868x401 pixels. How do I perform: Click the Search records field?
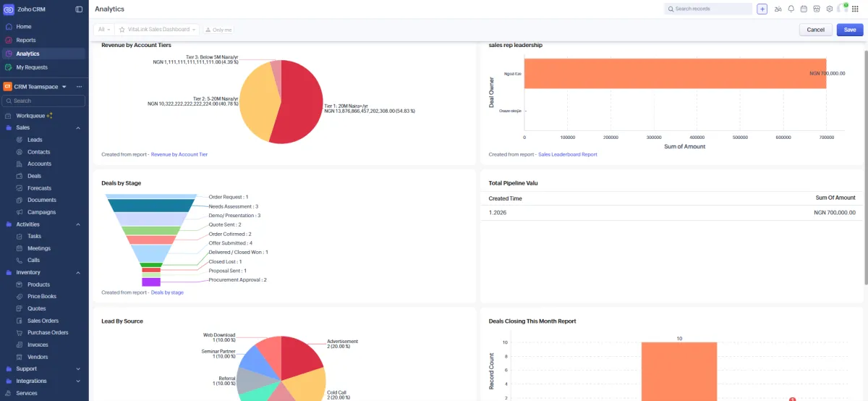[x=708, y=9]
